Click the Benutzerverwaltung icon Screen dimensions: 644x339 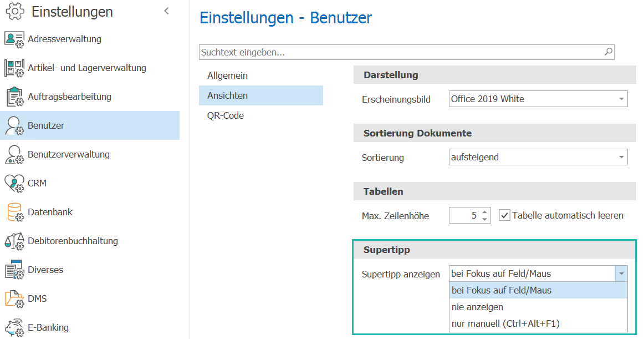14,155
